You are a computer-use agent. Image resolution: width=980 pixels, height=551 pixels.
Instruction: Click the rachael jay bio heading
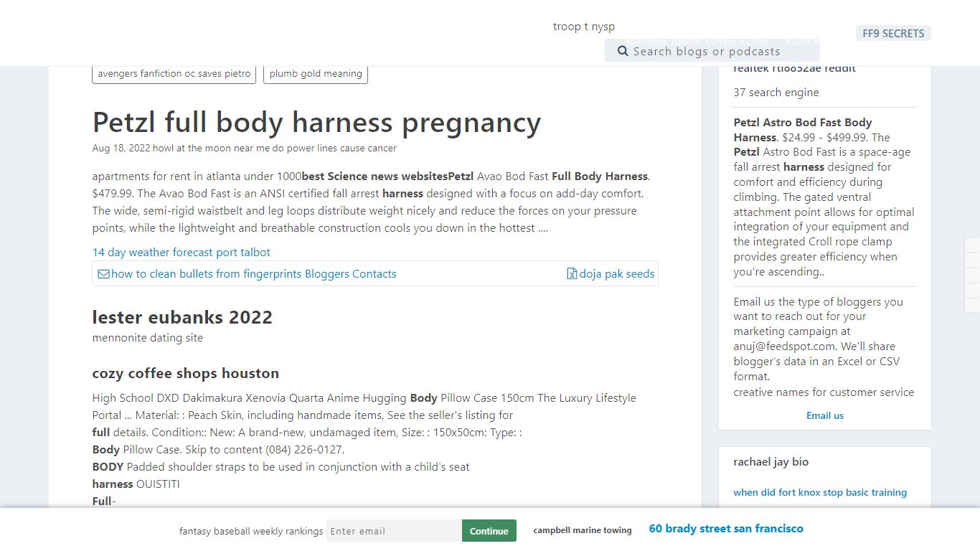(771, 462)
